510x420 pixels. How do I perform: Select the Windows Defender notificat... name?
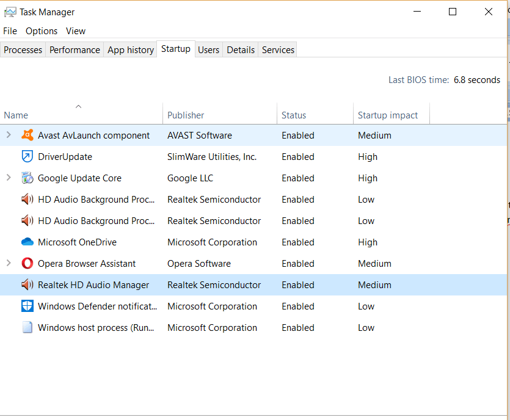click(97, 306)
